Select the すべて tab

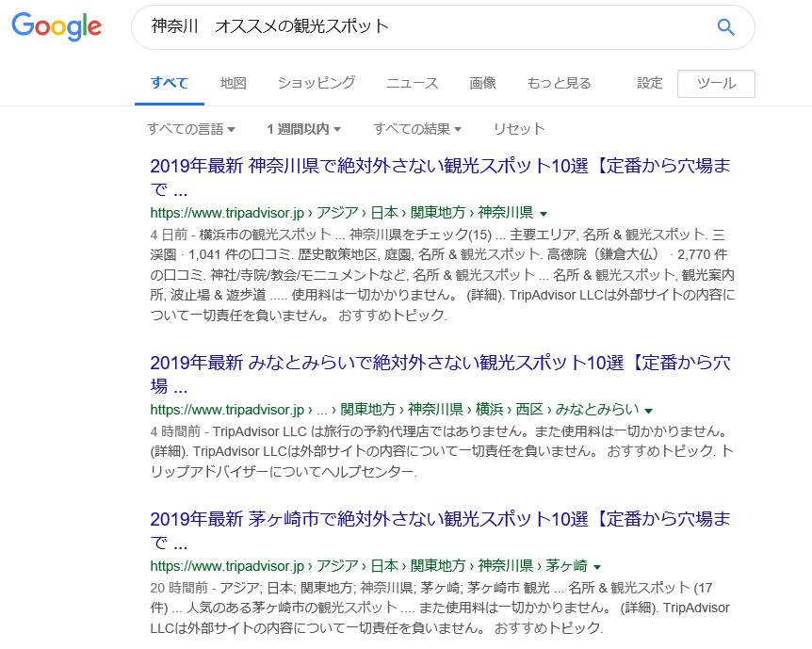[170, 83]
